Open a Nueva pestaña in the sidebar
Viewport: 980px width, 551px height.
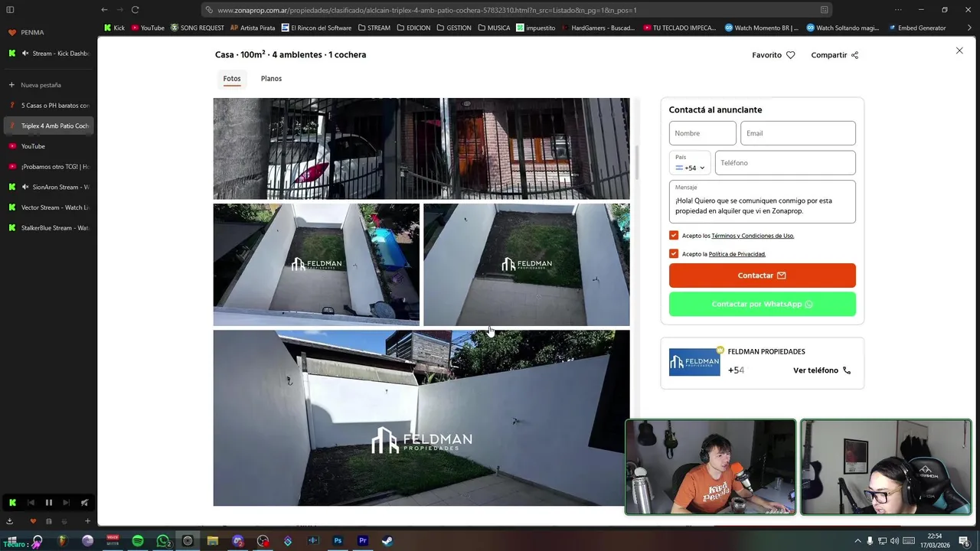click(48, 85)
